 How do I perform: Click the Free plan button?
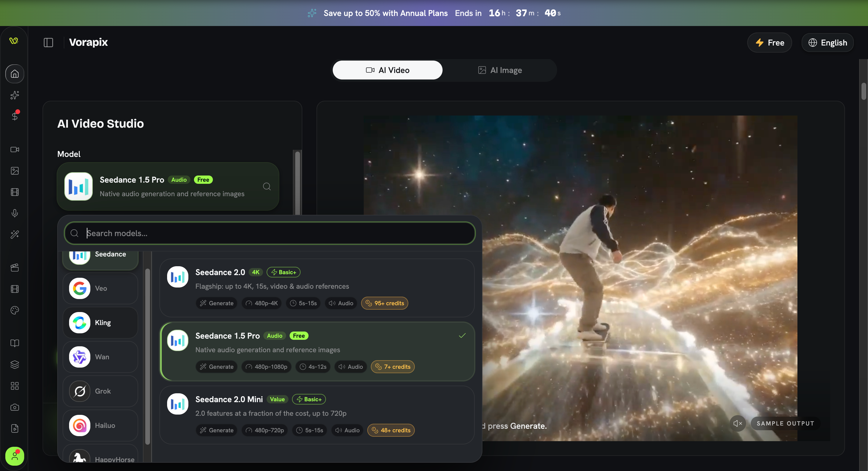click(770, 43)
